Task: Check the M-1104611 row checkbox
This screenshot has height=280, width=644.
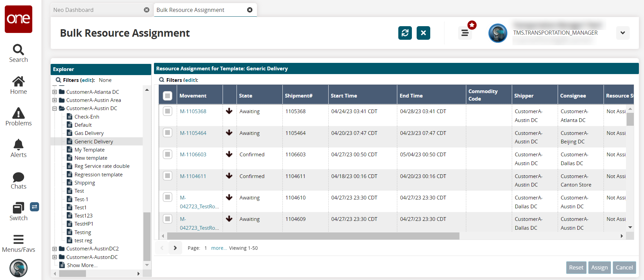Action: pos(168,176)
